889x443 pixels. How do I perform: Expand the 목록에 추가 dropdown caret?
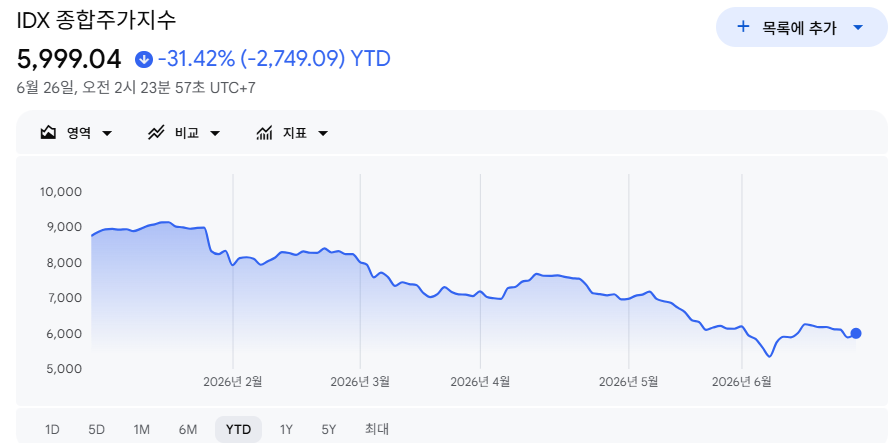(x=858, y=27)
